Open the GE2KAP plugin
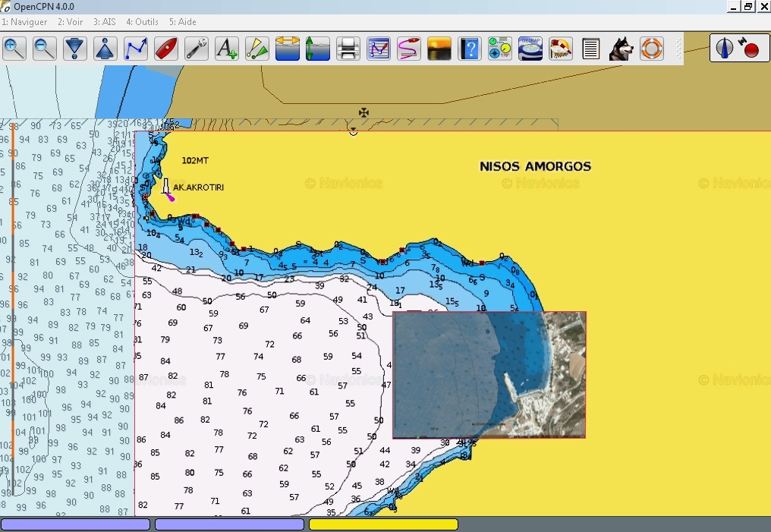 pyautogui.click(x=530, y=49)
